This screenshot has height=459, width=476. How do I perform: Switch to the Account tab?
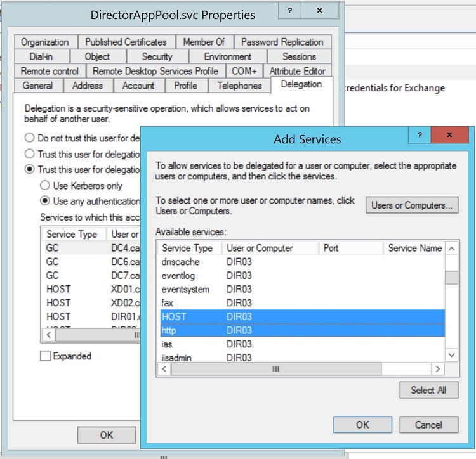(138, 86)
